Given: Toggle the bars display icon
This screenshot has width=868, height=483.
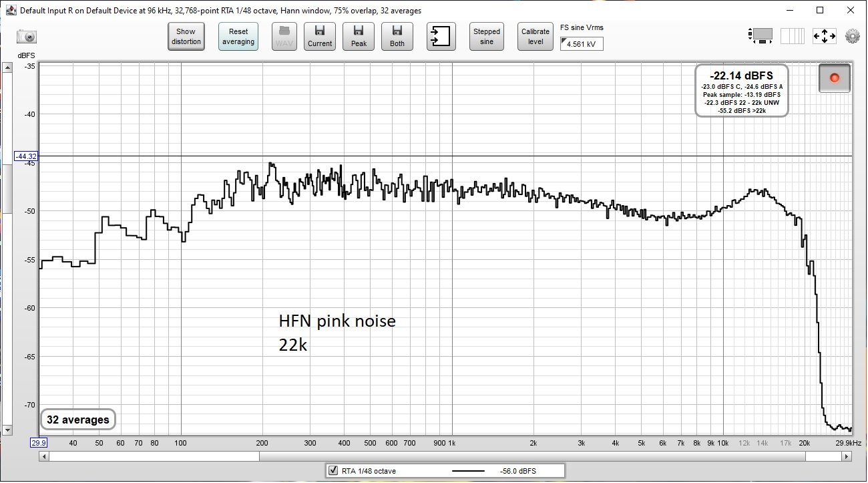Looking at the screenshot, I should 793,36.
